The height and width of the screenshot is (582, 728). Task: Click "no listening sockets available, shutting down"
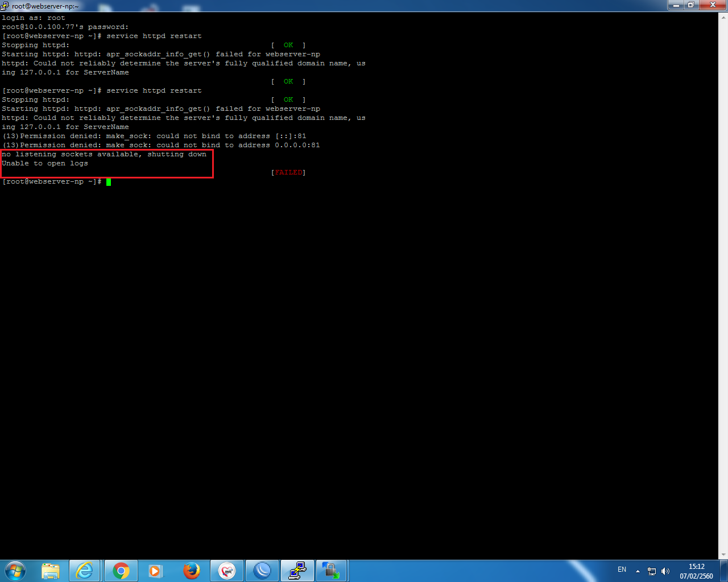point(104,154)
